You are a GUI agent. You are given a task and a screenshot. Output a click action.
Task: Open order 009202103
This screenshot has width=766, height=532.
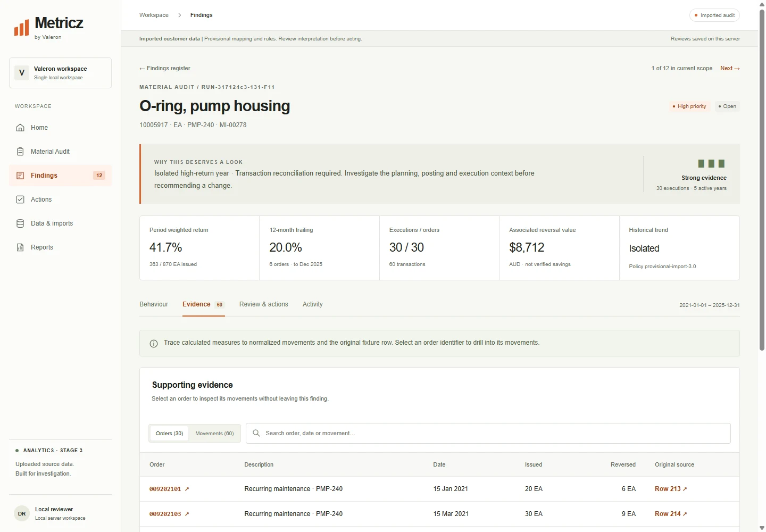point(169,514)
